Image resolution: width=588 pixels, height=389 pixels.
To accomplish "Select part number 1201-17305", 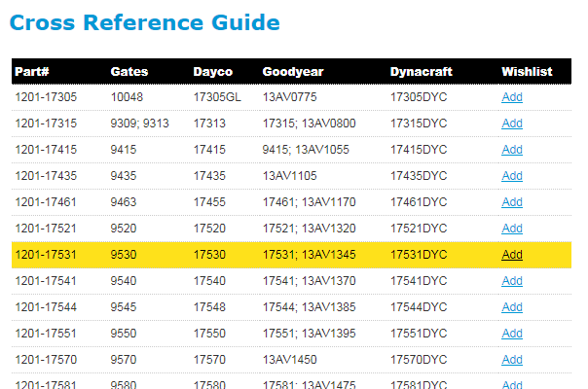I will tap(46, 97).
